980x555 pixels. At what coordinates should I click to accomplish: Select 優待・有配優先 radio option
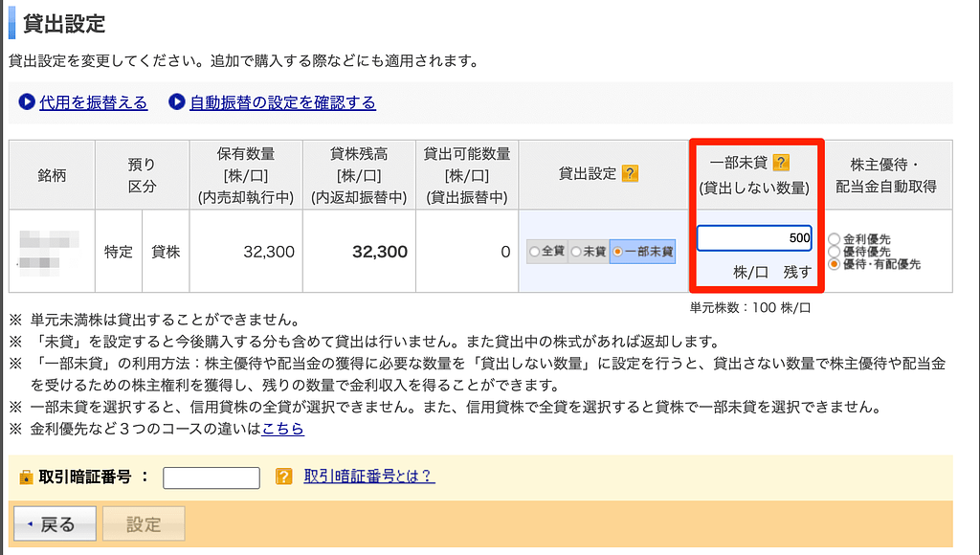pyautogui.click(x=835, y=264)
